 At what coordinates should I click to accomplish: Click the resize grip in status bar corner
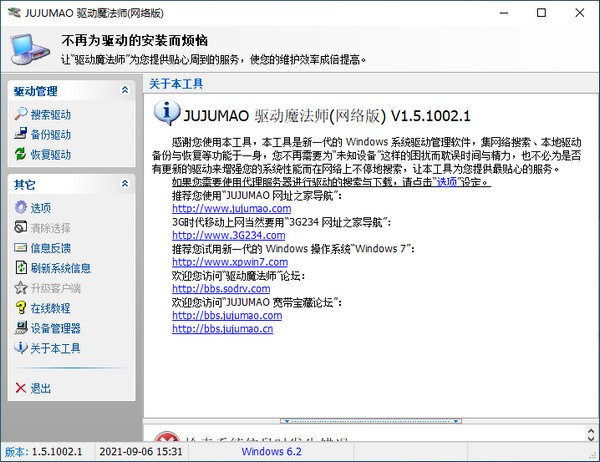coord(593,455)
